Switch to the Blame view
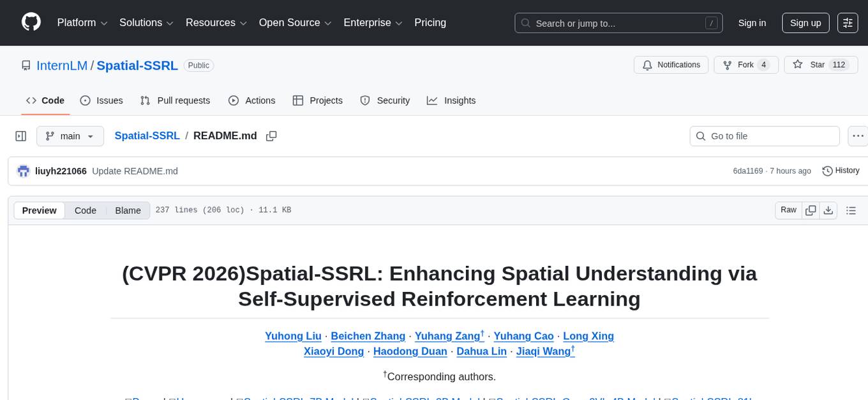The image size is (868, 400). (128, 210)
